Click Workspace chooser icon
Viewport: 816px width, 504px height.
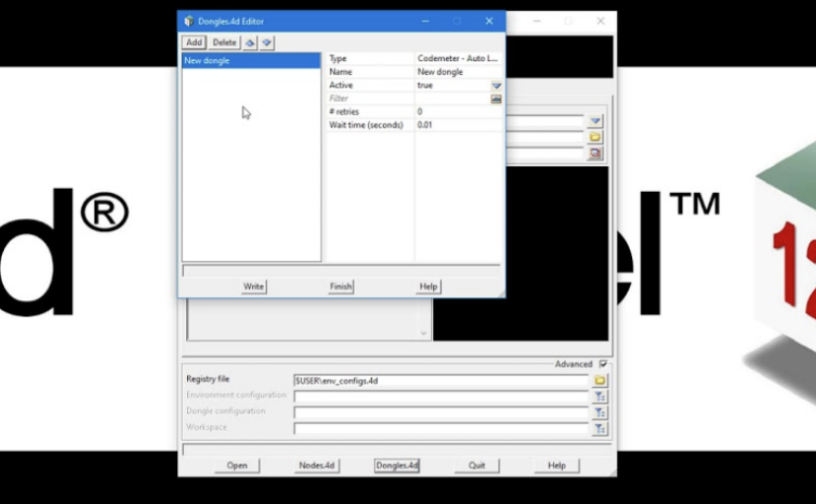point(600,429)
